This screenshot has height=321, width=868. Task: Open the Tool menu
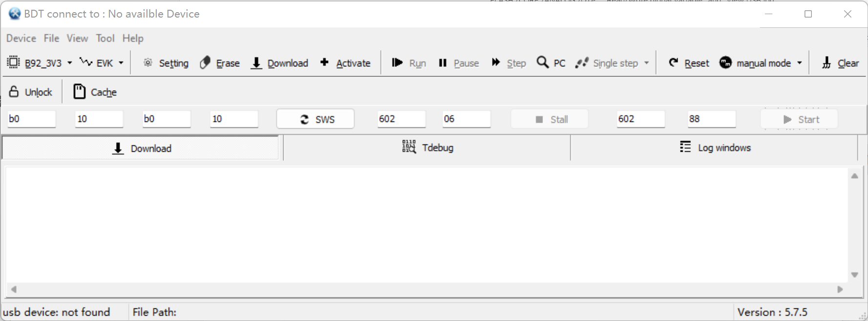tap(105, 38)
